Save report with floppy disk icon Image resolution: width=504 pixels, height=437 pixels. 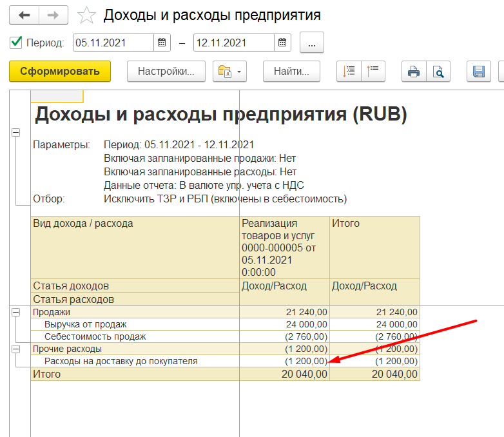point(479,71)
